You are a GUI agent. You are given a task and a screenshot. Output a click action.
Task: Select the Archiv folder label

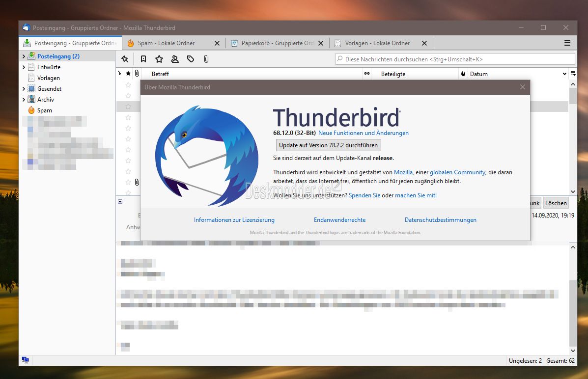point(45,100)
